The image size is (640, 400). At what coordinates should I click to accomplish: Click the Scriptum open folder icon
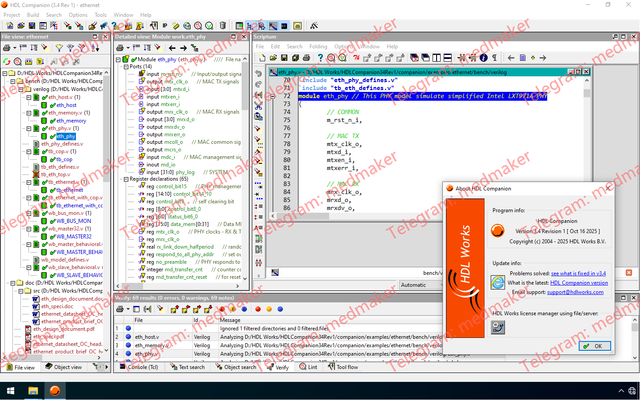coord(273,58)
